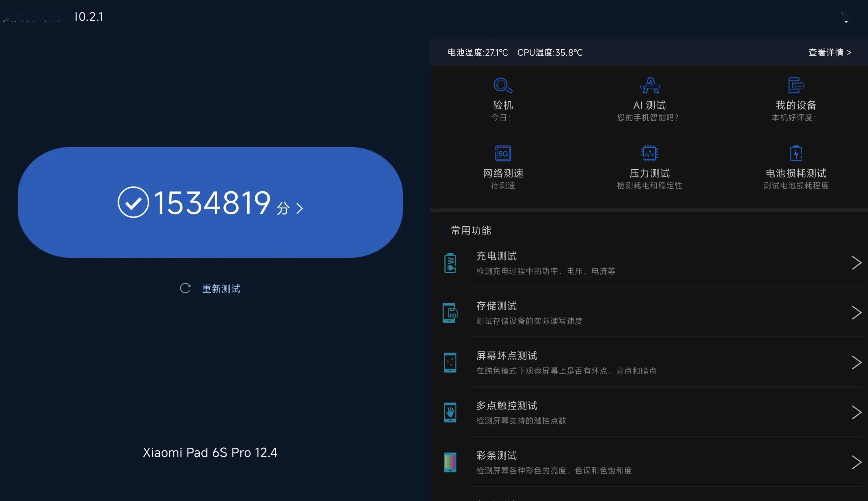Open the 压力测试 chip icon
The width and height of the screenshot is (868, 501).
pyautogui.click(x=650, y=153)
